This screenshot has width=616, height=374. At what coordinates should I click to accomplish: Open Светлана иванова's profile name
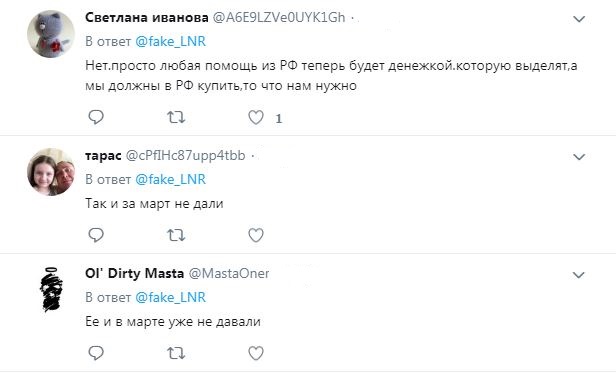tap(147, 17)
